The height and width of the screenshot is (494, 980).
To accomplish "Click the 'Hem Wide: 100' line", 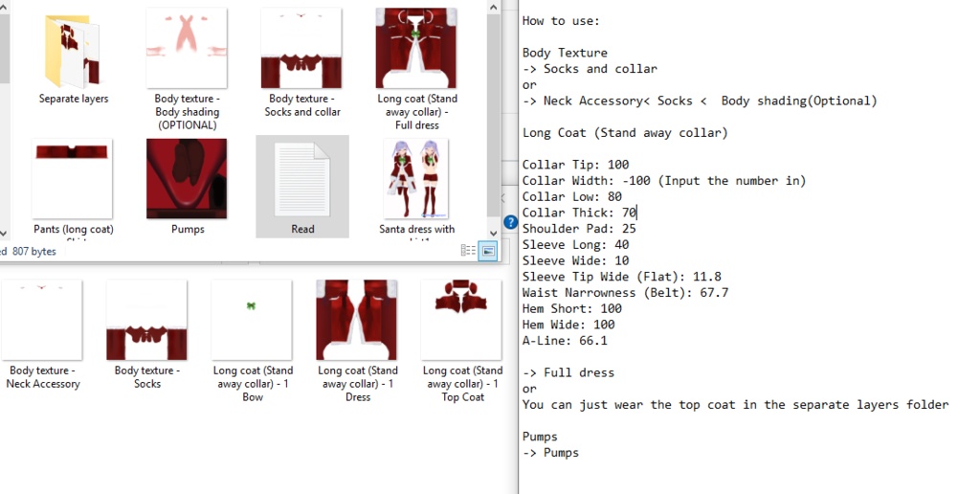I will point(568,325).
